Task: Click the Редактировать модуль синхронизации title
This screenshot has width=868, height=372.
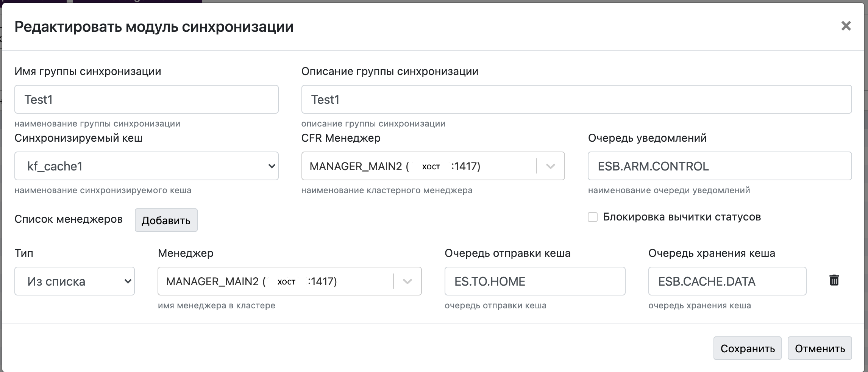Action: (x=154, y=27)
